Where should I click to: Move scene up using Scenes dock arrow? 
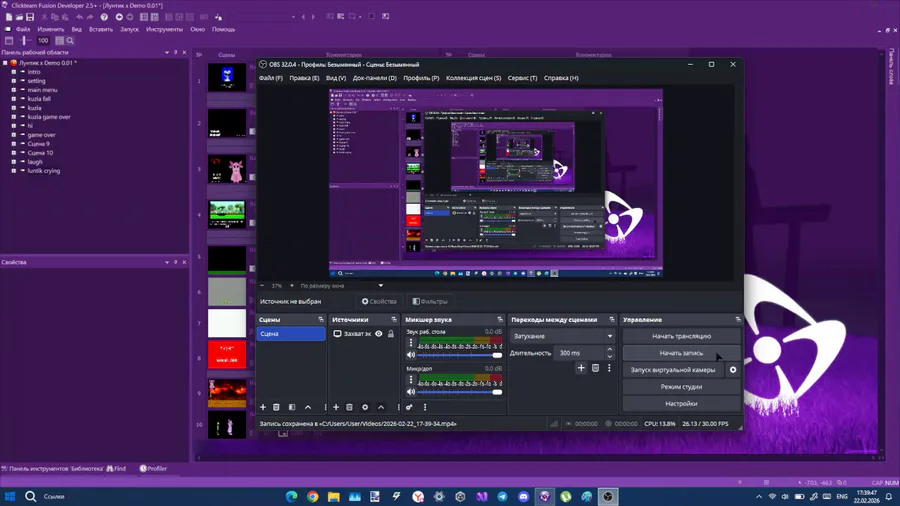click(x=308, y=407)
